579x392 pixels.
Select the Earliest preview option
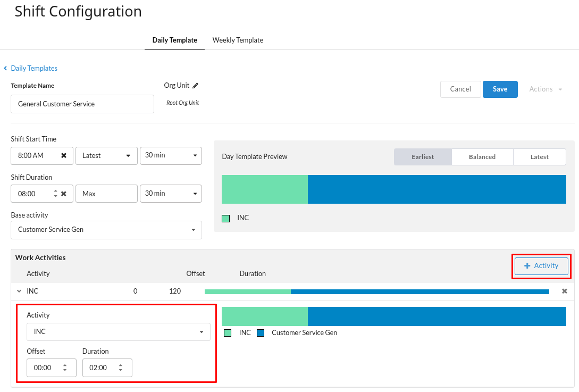tap(423, 157)
